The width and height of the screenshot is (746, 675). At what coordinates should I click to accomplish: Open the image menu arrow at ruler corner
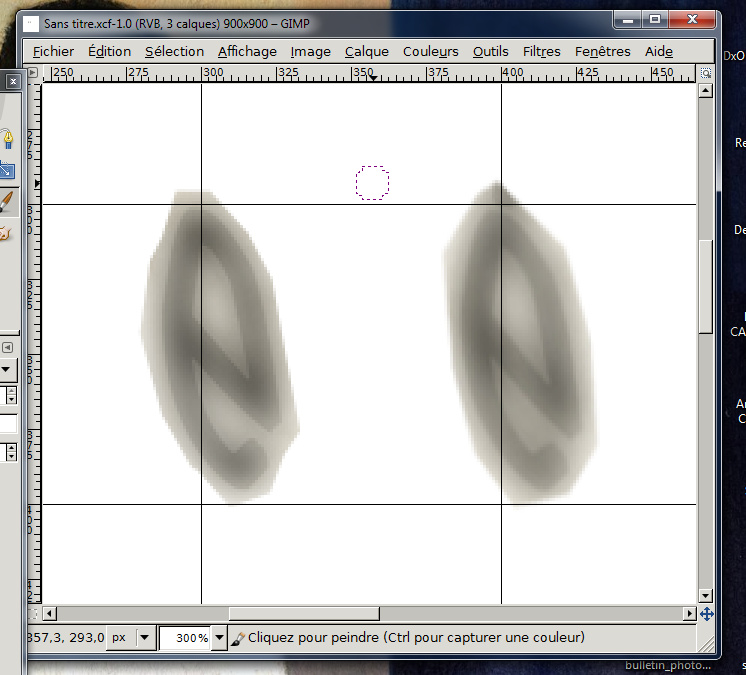33,73
